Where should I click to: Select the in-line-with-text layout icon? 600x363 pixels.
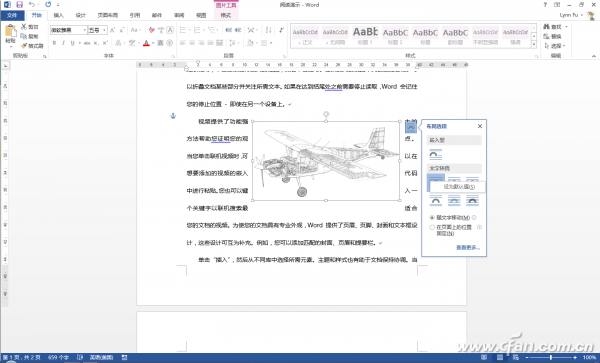coord(435,155)
